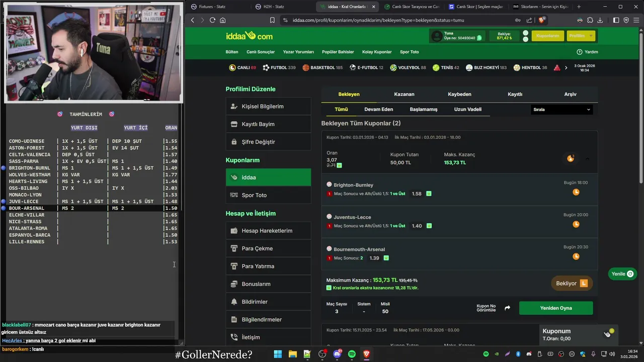The width and height of the screenshot is (644, 362).
Task: Open Şifre Değiştir in the sidebar
Action: point(268,142)
